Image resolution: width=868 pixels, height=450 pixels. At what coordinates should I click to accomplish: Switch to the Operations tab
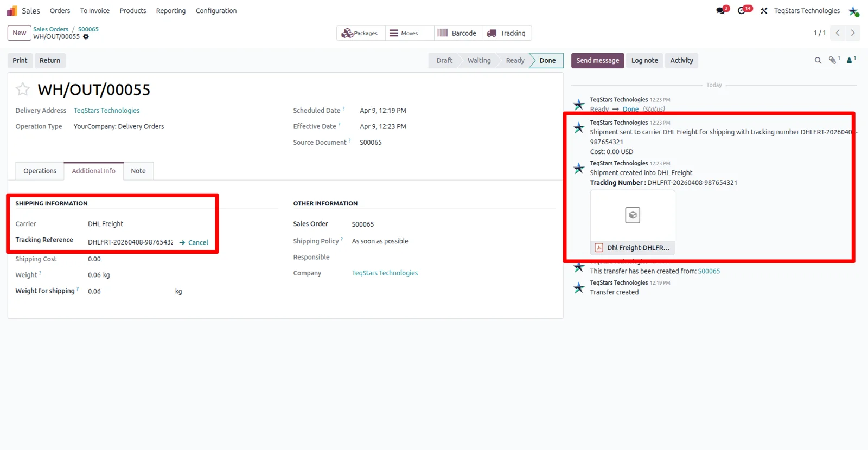[x=40, y=171]
